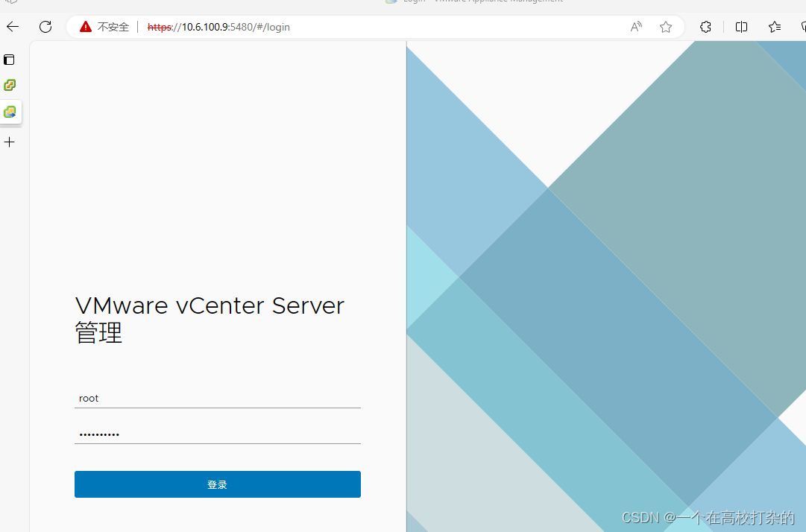Open the favorites list icon

pyautogui.click(x=775, y=27)
